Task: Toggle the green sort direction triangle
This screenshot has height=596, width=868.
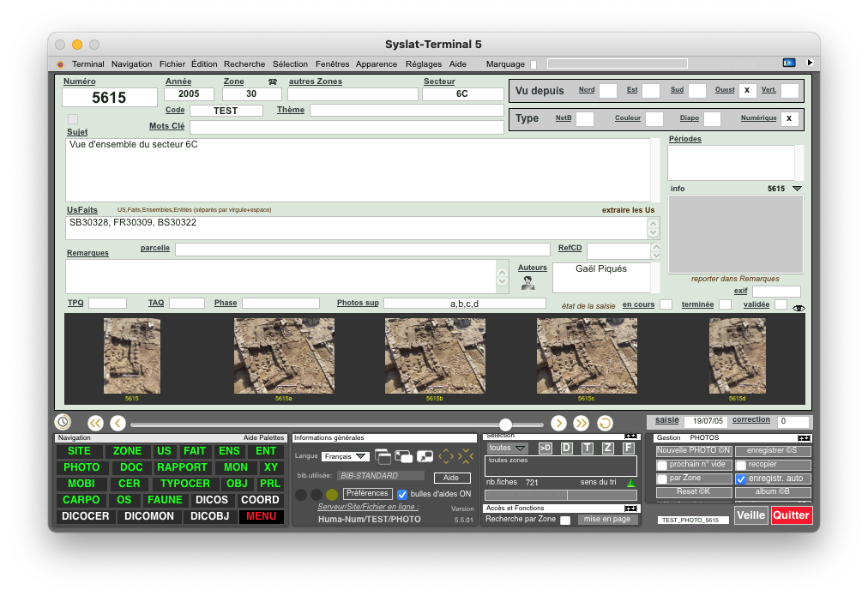Action: coord(630,483)
